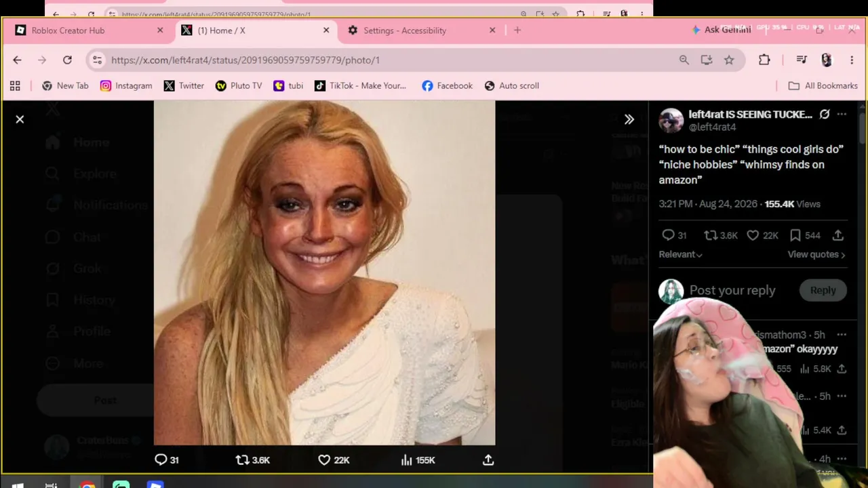The image size is (868, 488).
Task: Open the Grok icon beside the left4rat name
Action: pos(825,115)
